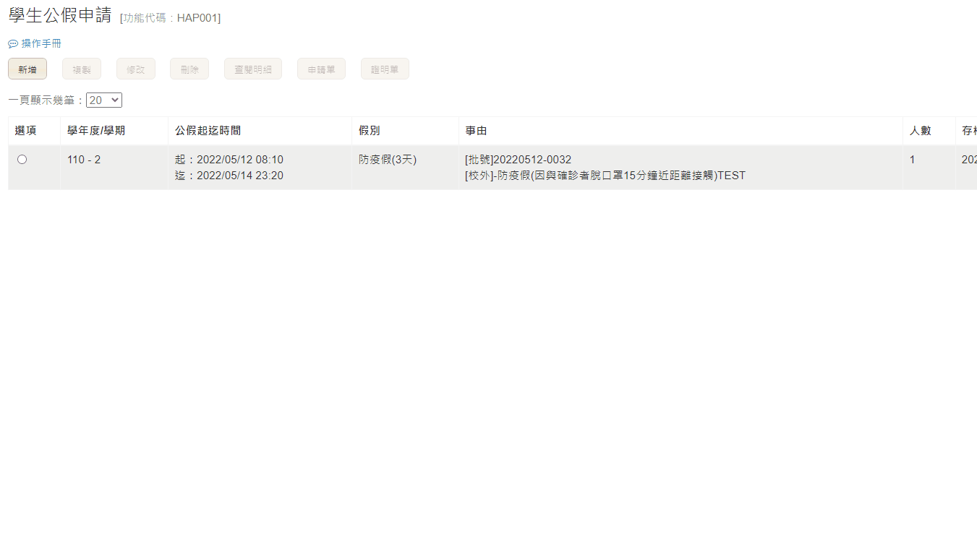Click the batch number 20220512-0032 text
Image resolution: width=977 pixels, height=560 pixels.
pyautogui.click(x=532, y=160)
